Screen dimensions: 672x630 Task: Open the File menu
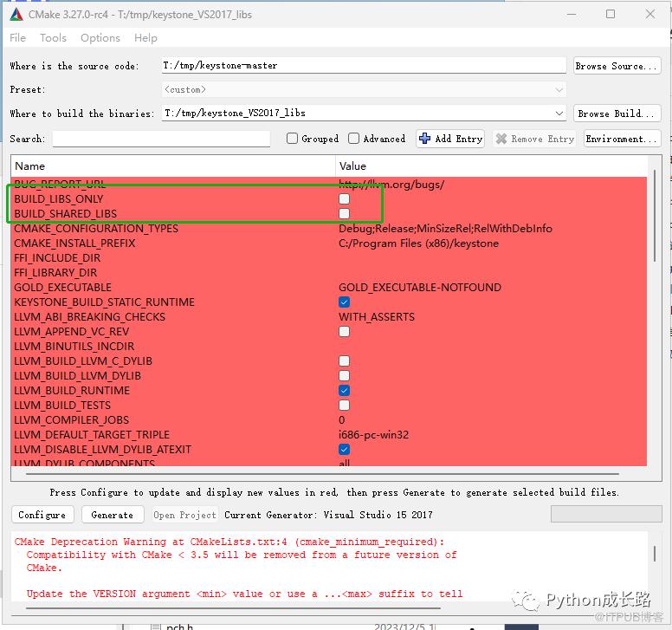pos(17,38)
